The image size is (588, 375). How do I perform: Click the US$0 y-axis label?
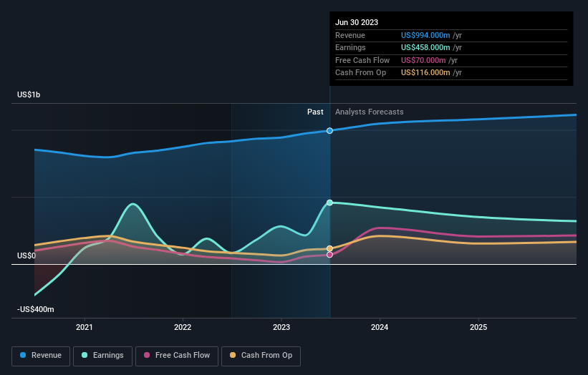click(x=26, y=256)
